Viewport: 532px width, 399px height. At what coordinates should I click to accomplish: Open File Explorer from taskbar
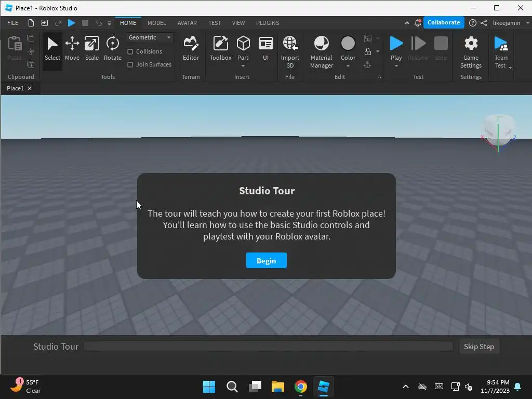pyautogui.click(x=277, y=387)
